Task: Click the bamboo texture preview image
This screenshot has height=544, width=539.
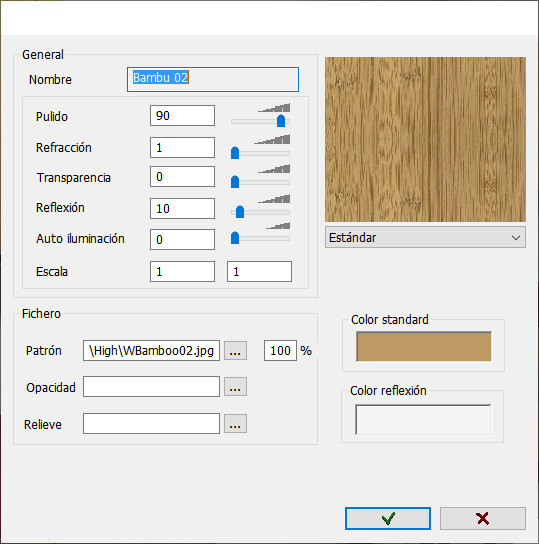Action: (x=425, y=139)
